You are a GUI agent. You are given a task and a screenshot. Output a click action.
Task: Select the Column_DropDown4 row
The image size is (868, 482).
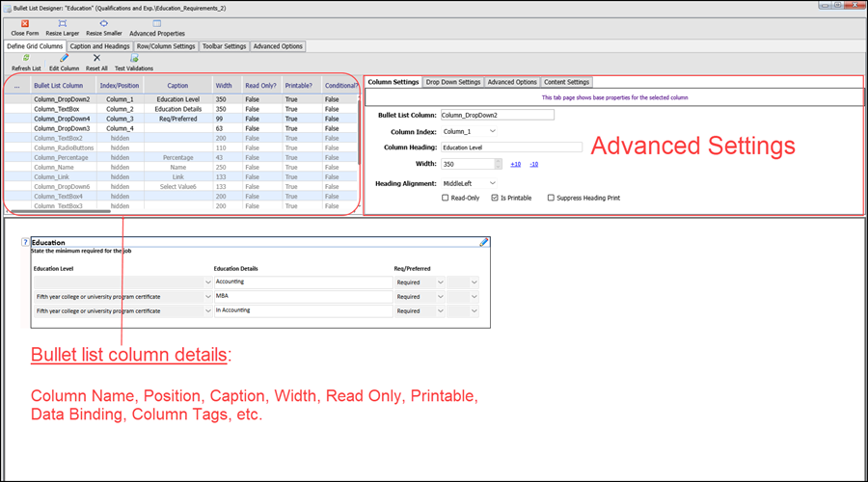click(181, 119)
